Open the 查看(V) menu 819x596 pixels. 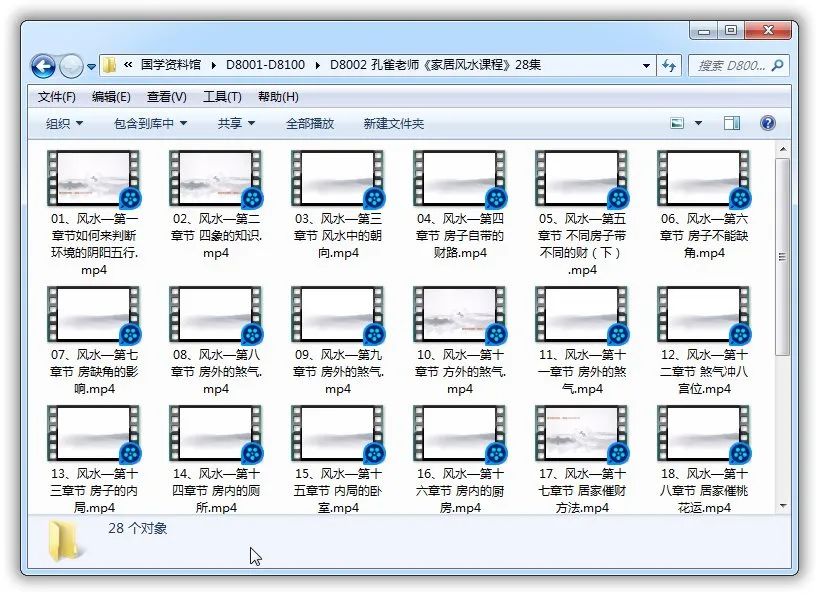coord(167,97)
